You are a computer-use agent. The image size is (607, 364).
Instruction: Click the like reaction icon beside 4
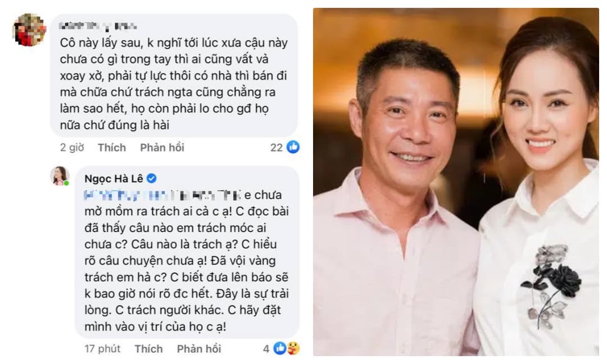pyautogui.click(x=280, y=348)
